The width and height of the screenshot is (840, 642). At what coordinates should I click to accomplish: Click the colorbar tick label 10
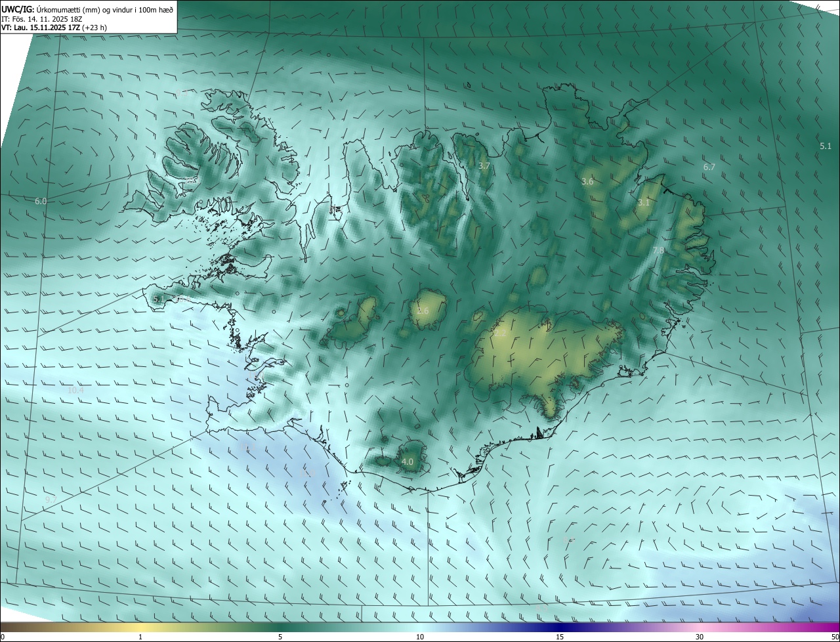(x=420, y=637)
